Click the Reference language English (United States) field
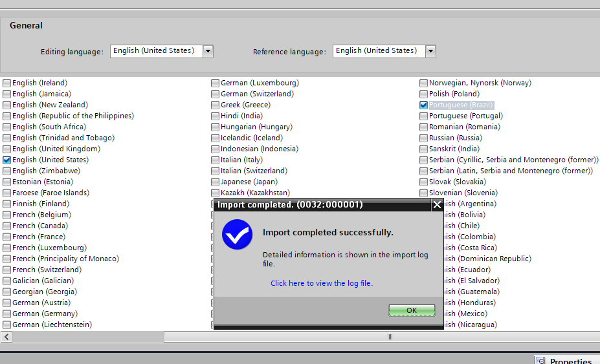Viewport: 600px width, 364px height. 379,51
